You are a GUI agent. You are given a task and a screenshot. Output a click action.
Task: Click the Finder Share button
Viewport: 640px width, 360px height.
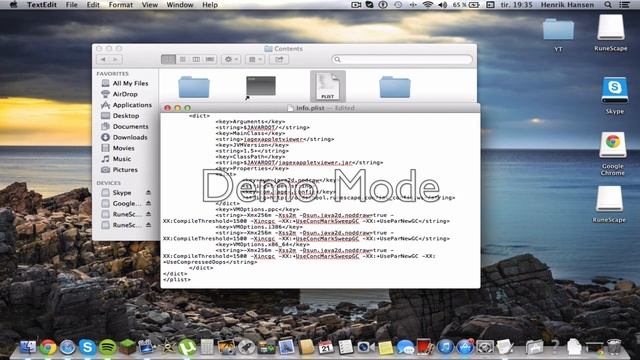point(279,60)
